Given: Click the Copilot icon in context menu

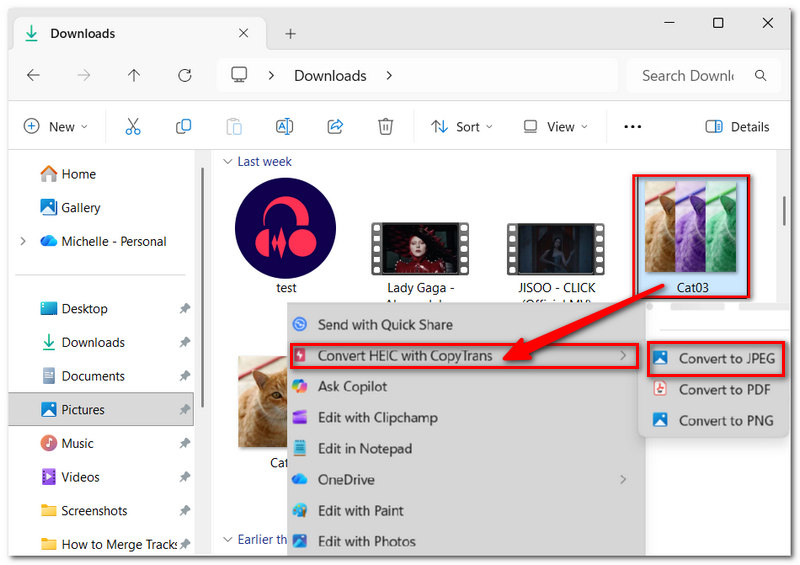Looking at the screenshot, I should 299,386.
